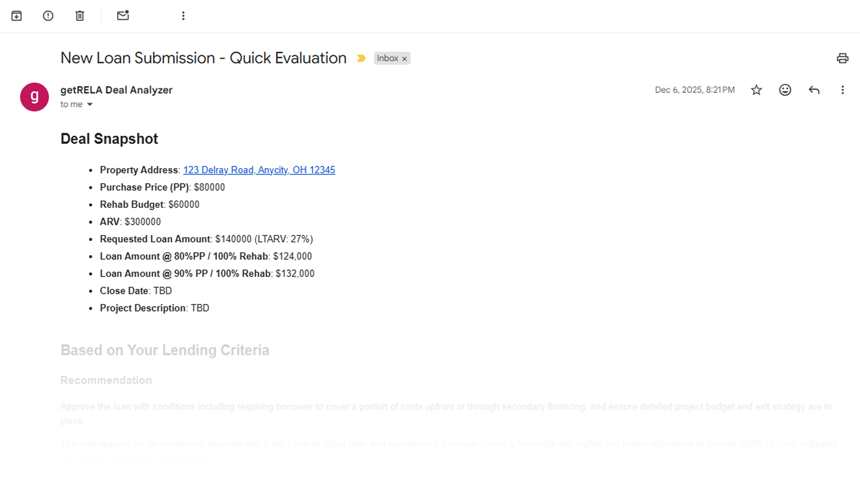Print the email conversation
The height and width of the screenshot is (504, 860).
pos(842,58)
